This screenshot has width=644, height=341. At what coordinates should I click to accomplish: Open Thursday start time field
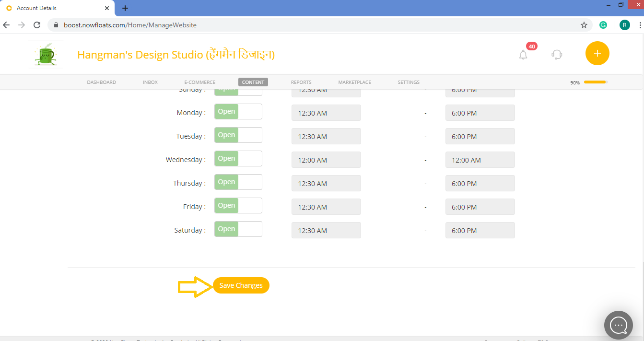tap(326, 184)
